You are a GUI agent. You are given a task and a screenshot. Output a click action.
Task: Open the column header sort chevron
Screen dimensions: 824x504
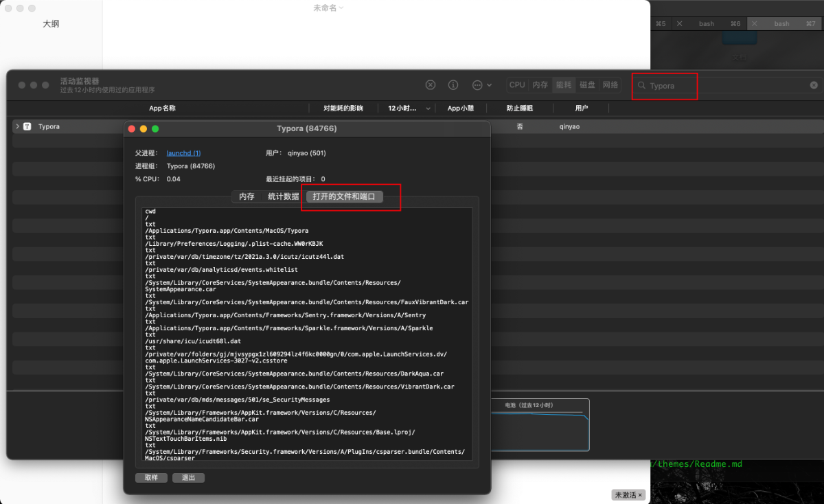coord(428,108)
